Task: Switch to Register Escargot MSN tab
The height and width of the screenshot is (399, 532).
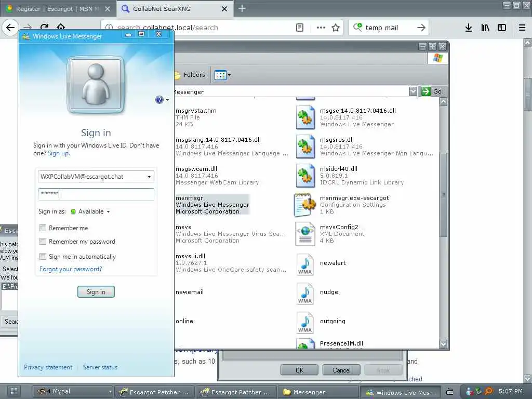Action: [x=58, y=9]
